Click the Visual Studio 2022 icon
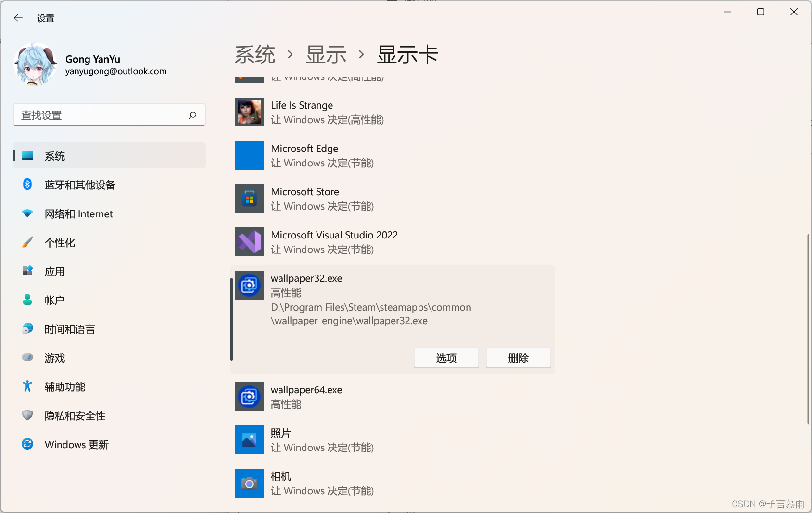 pos(249,242)
